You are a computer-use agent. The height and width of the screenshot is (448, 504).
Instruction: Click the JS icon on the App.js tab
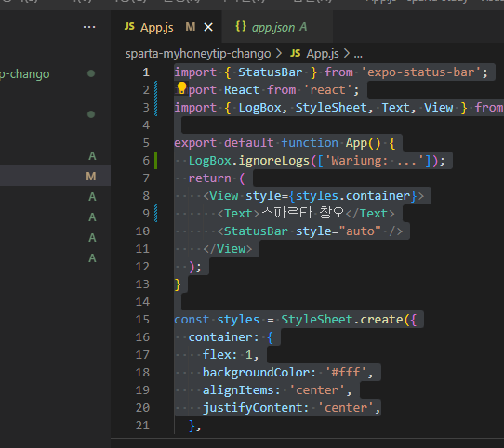click(x=129, y=27)
